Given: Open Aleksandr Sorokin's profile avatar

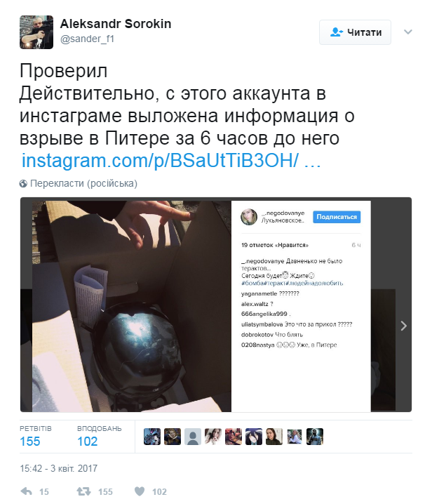Looking at the screenshot, I should pyautogui.click(x=36, y=32).
